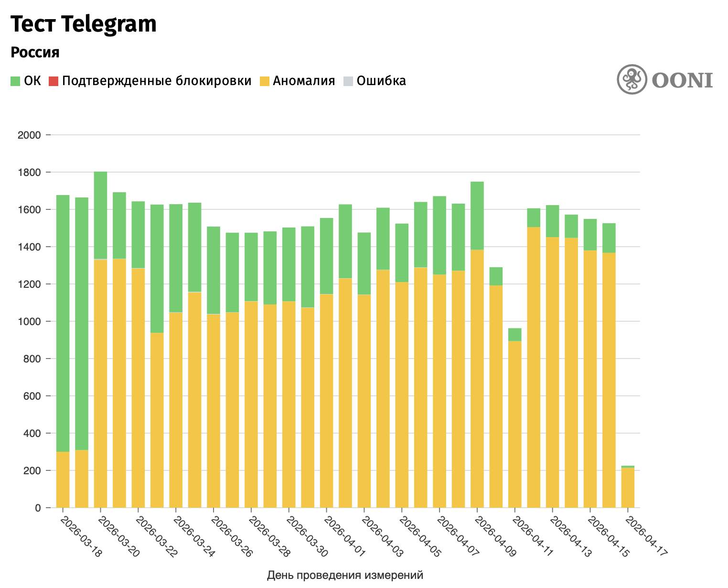Click the 2026-04-17 bar

(628, 488)
